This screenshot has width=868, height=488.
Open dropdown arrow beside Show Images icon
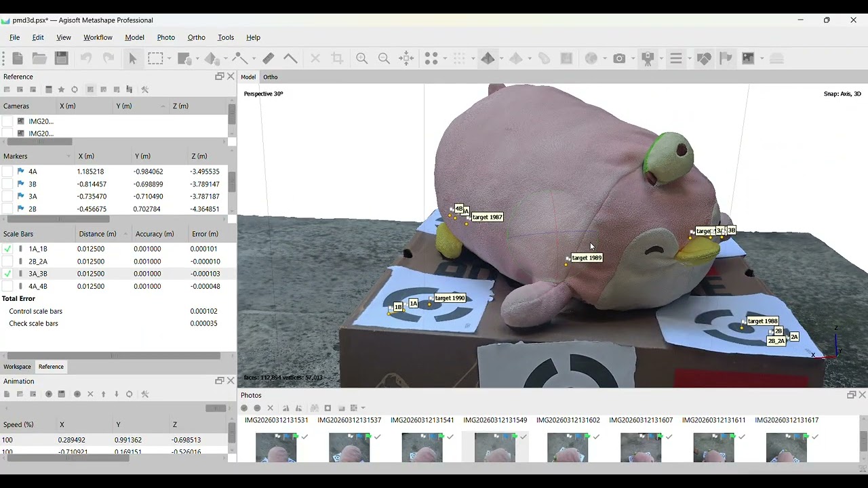(762, 58)
